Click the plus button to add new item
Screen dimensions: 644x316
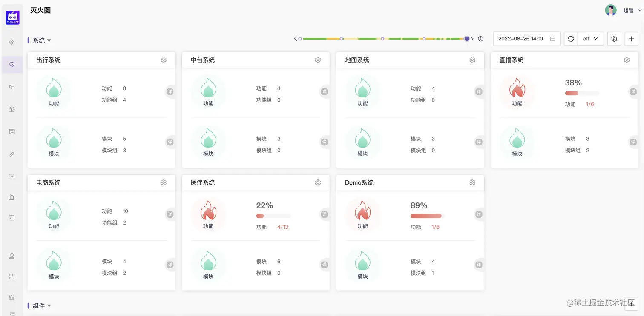[x=631, y=38]
